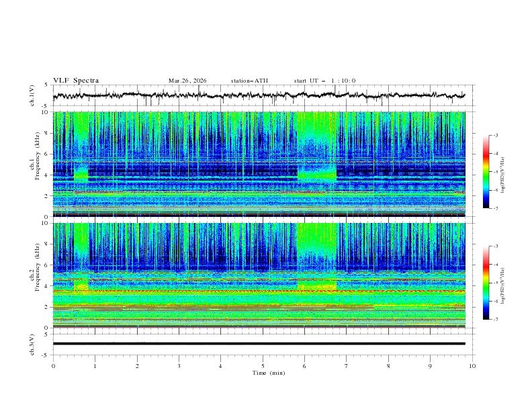Click the ch.1 'log(PSD)(V²/Hz)' colorbar label
Image resolution: width=532 pixels, height=411 pixels.
[x=503, y=175]
